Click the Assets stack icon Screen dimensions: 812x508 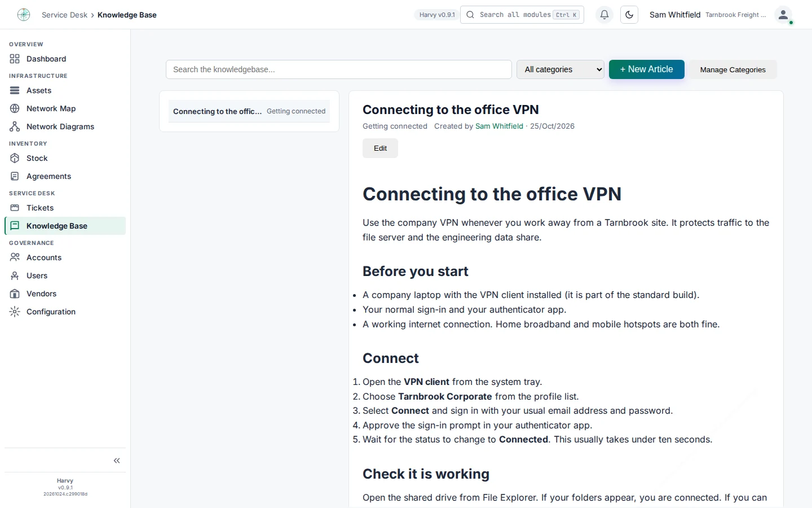(x=15, y=90)
